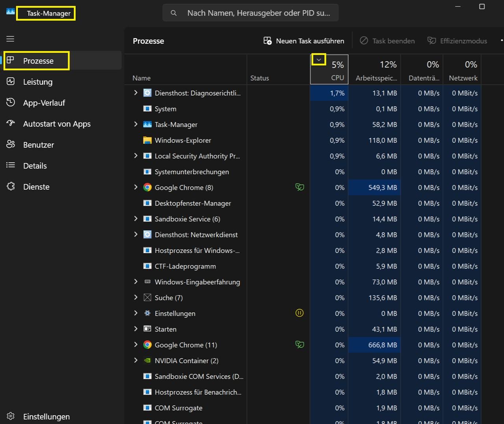Expand the Task-Manager process group
504x424 pixels.
click(136, 124)
